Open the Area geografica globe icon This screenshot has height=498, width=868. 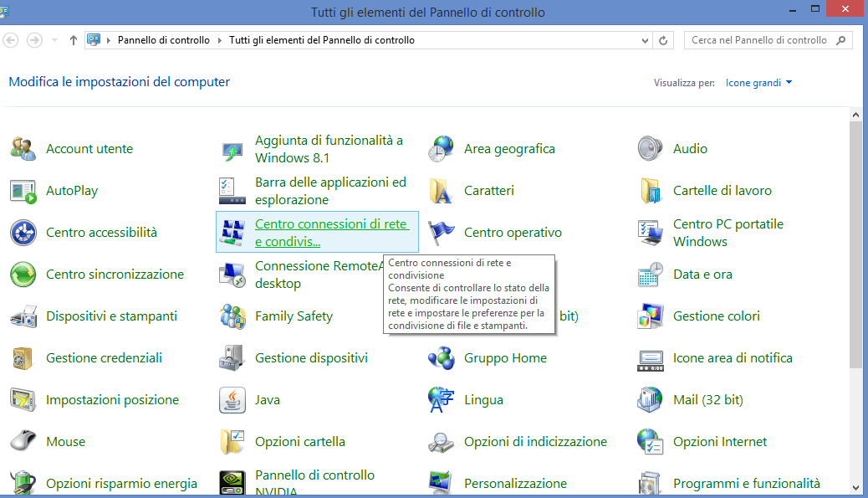(442, 149)
